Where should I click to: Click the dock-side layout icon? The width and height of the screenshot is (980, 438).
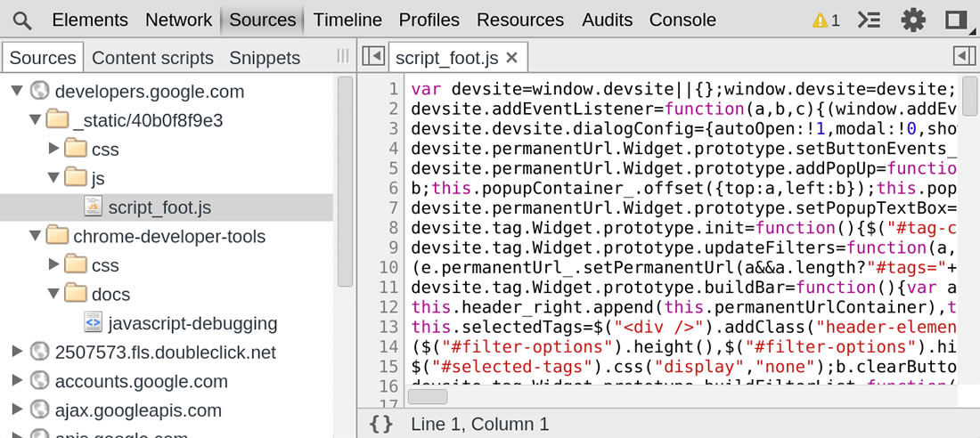pos(957,20)
